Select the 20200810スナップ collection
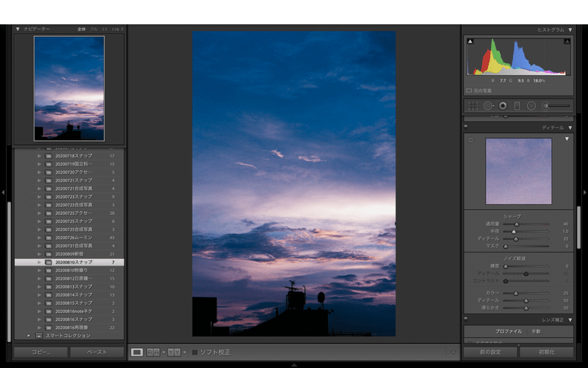This screenshot has height=368, width=588. coord(69,262)
